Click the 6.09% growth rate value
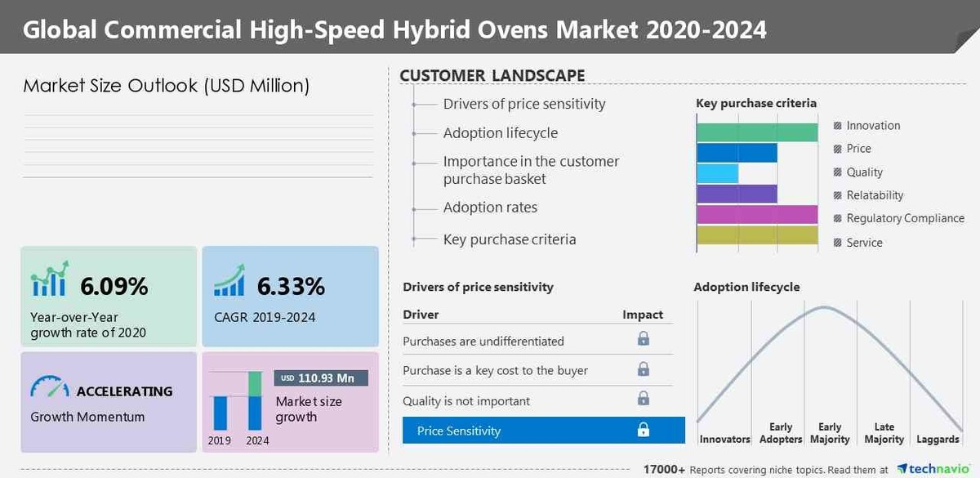 [114, 287]
